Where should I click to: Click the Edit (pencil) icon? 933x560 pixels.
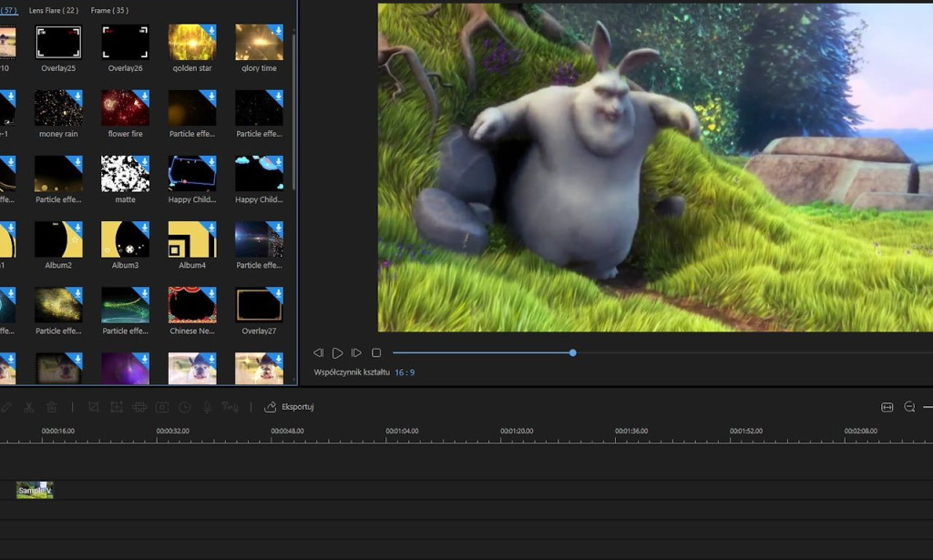click(x=6, y=407)
